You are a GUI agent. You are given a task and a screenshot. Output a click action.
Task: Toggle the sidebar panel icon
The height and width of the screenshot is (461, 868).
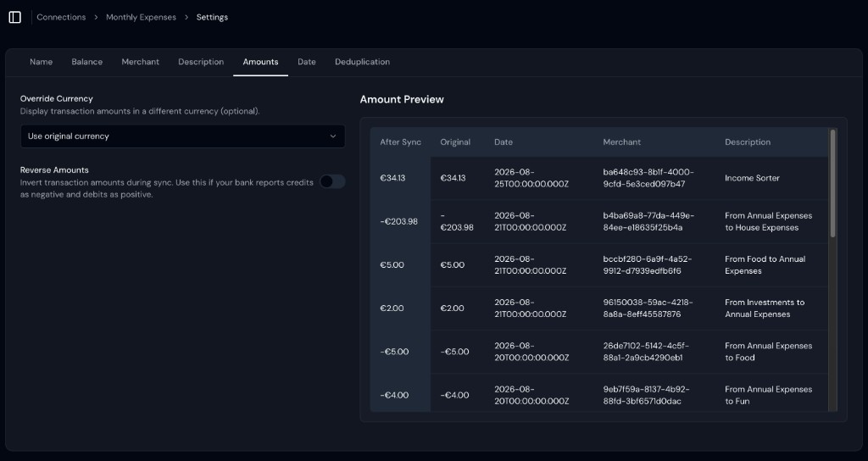[x=15, y=17]
